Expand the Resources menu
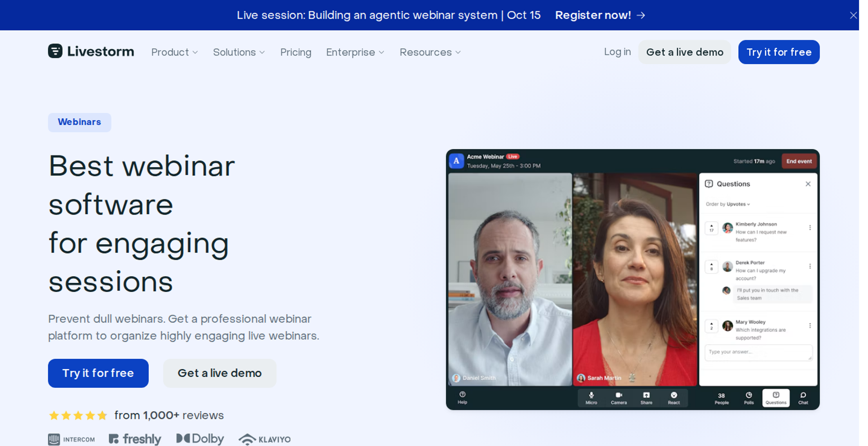This screenshot has width=868, height=446. [430, 52]
